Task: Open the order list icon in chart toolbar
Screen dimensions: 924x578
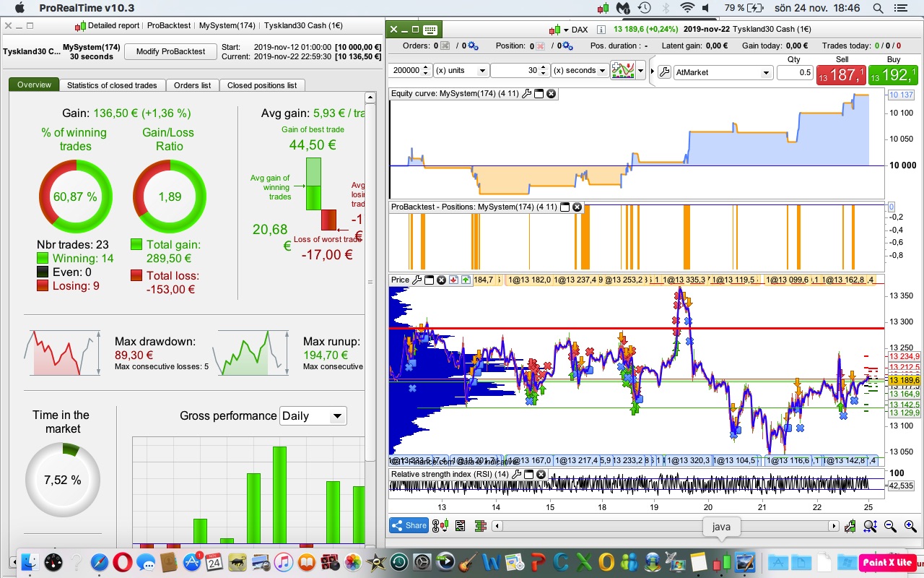Action: click(x=460, y=526)
